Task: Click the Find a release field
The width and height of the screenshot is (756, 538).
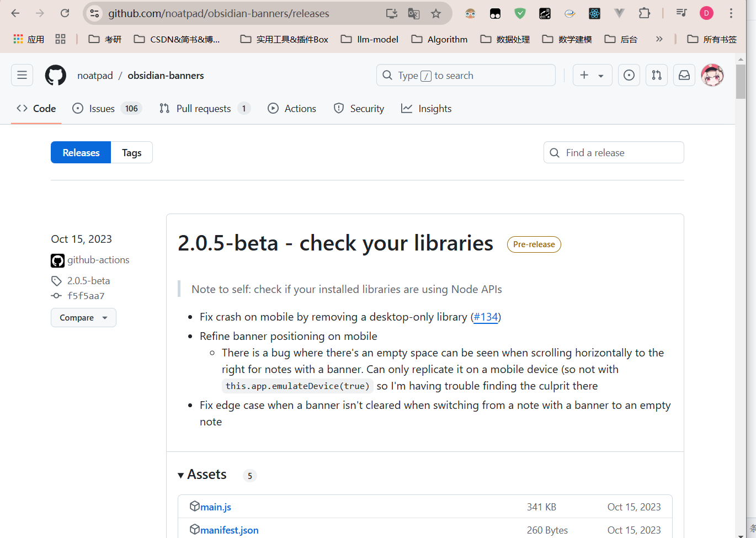Action: [x=614, y=153]
